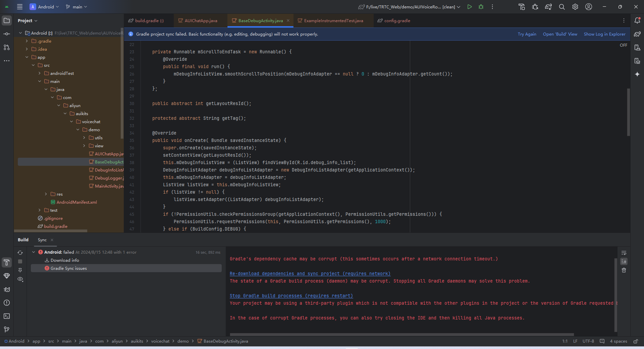
Task: Click the UTF-8 encoding in status bar
Action: click(x=588, y=341)
